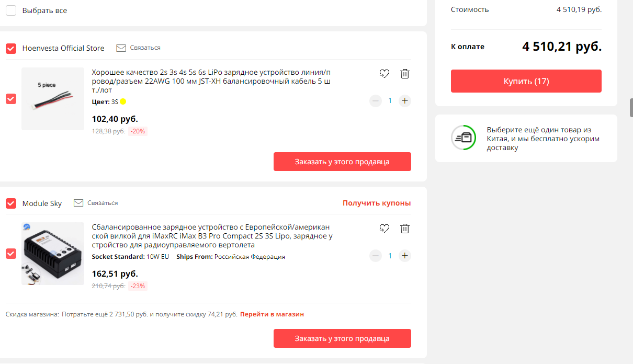
Task: Click Module Sky's Заказать у этого продавца button
Action: [x=342, y=338]
